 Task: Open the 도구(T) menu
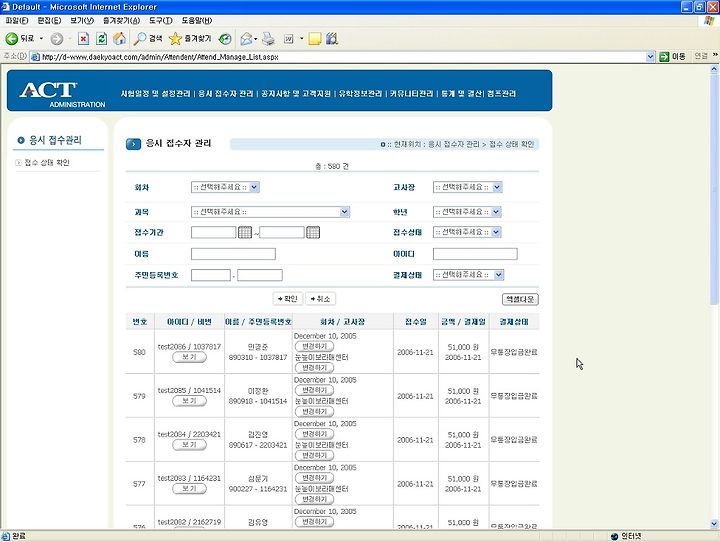click(161, 21)
